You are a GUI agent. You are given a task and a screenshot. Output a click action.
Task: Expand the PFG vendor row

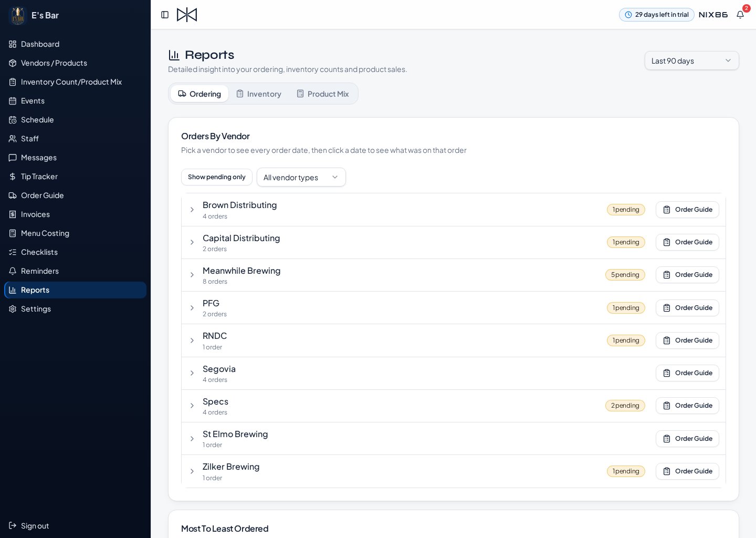[192, 308]
